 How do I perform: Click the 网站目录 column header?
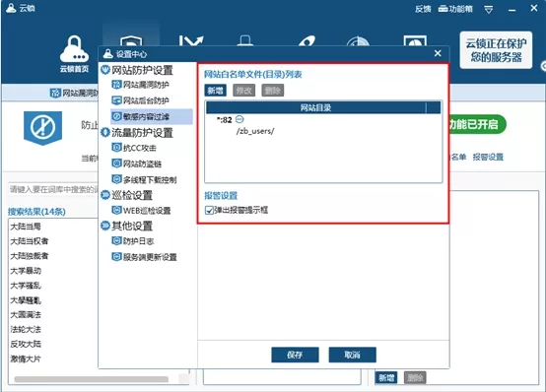coord(315,107)
